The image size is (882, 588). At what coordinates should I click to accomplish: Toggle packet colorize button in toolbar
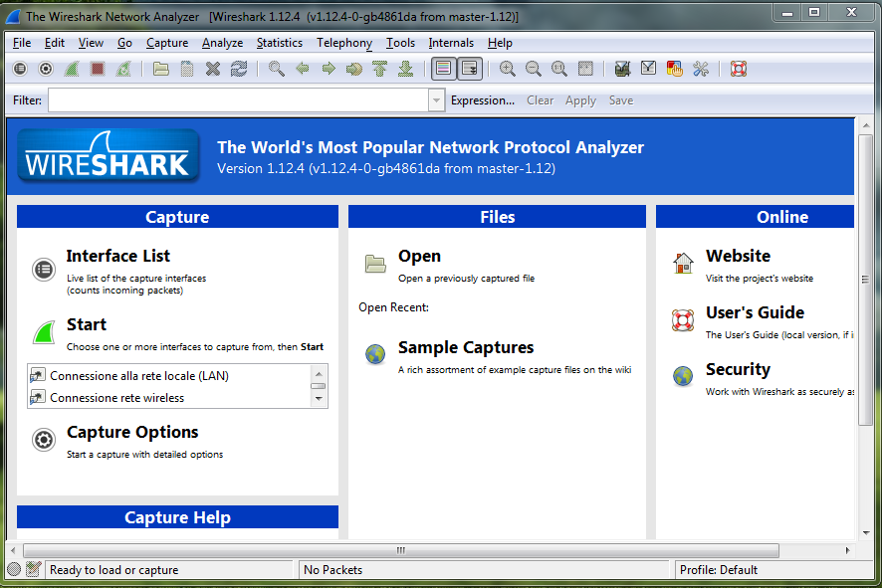(444, 69)
